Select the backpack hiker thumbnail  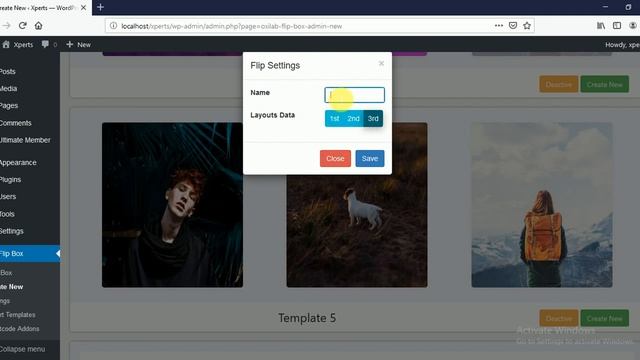542,205
